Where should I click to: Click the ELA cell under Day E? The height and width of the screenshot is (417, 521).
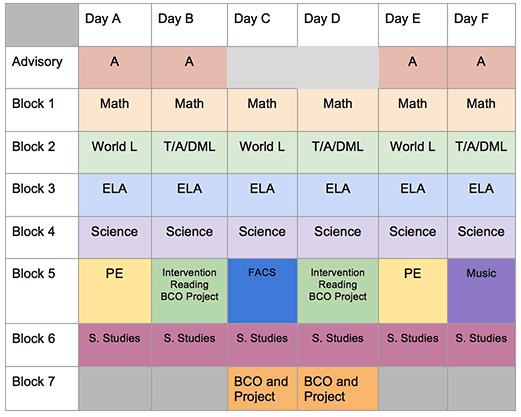tap(413, 195)
